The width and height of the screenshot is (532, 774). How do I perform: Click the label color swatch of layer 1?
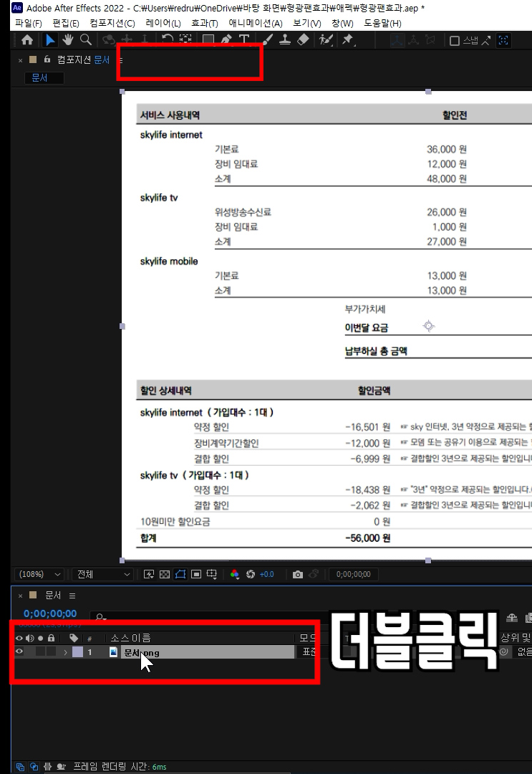pyautogui.click(x=77, y=652)
